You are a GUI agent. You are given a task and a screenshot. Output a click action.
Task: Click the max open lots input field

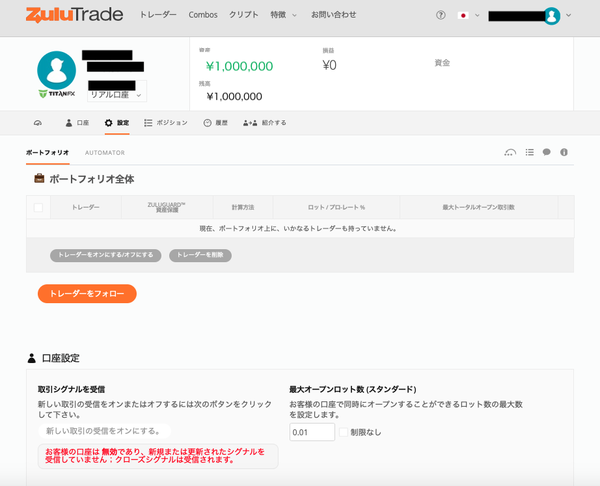tap(312, 432)
